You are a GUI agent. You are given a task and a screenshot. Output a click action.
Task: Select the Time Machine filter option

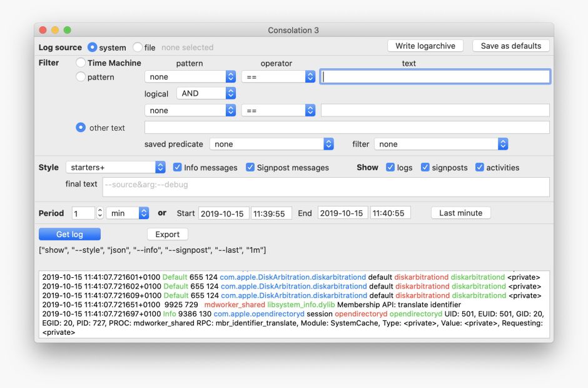[81, 63]
